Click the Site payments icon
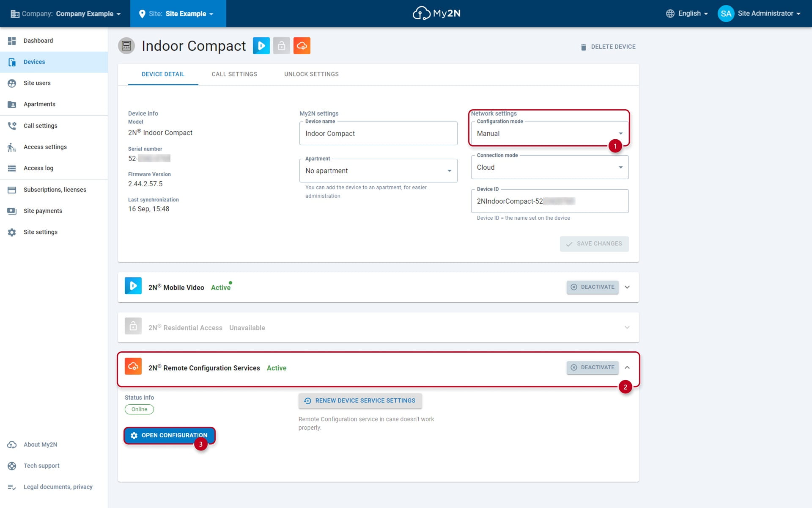 click(x=12, y=211)
